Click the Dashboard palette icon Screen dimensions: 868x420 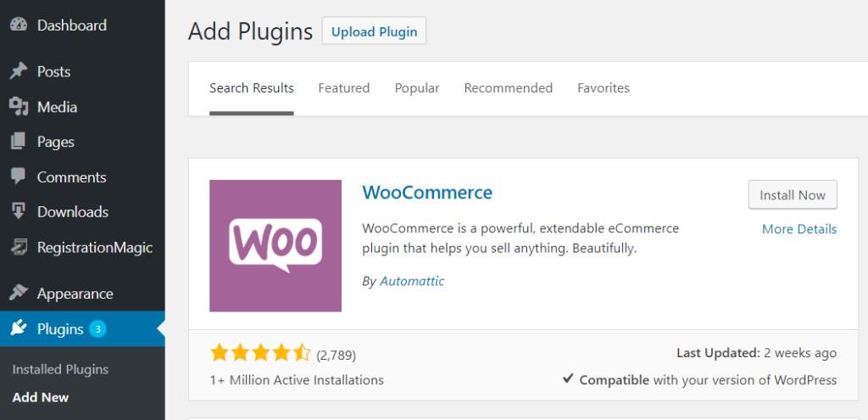pos(19,25)
